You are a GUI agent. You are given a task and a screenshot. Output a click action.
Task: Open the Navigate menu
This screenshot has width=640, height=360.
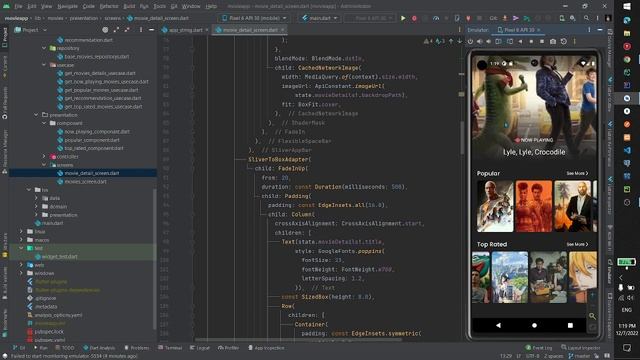67,6
